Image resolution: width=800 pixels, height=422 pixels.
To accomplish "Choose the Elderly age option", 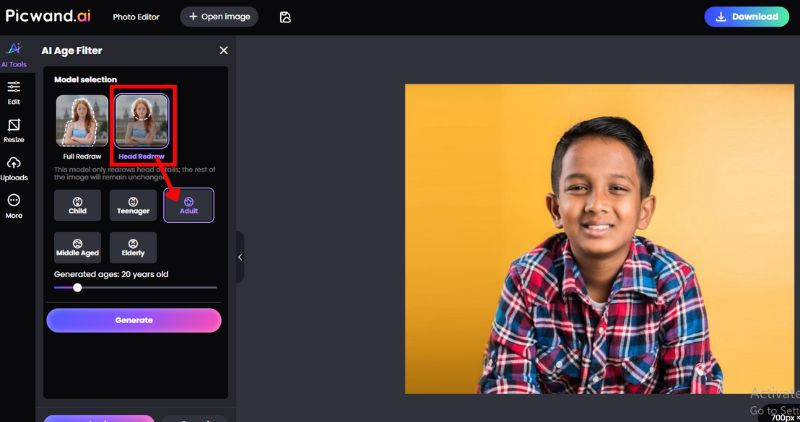I will tap(133, 247).
